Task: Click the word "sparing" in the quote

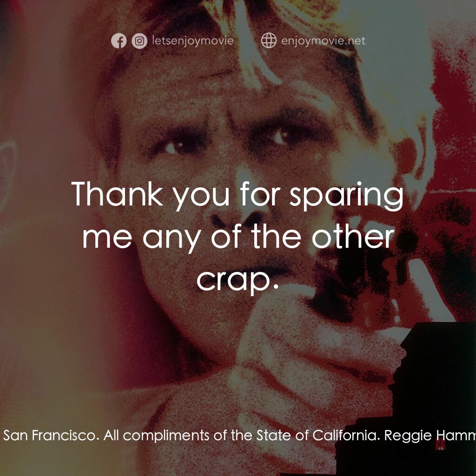Action: (346, 195)
